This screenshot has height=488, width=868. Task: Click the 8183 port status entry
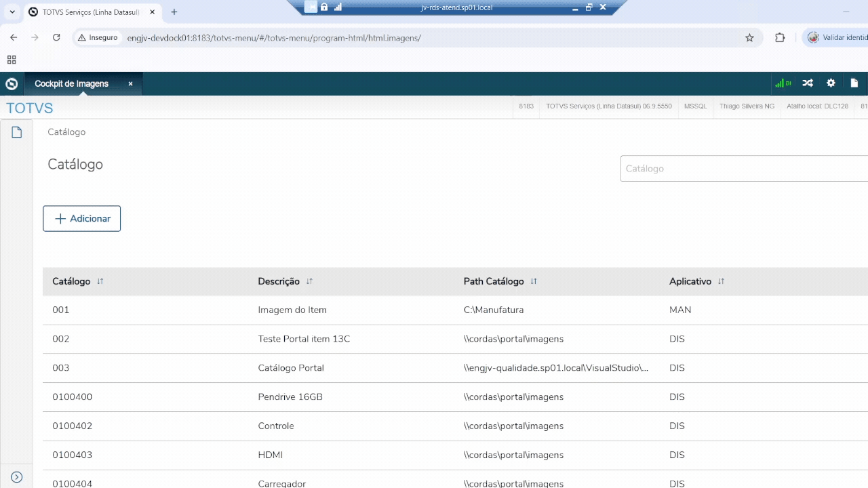pyautogui.click(x=526, y=106)
